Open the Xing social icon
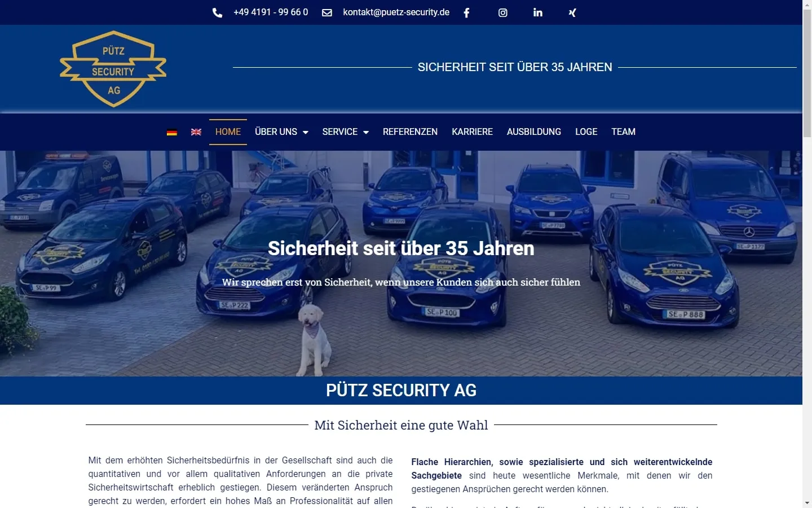 572,12
